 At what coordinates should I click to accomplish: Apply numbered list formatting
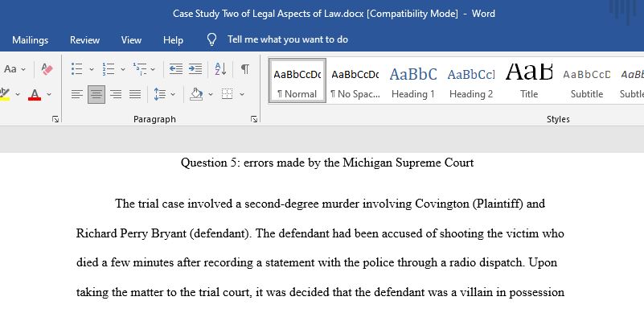(x=109, y=69)
